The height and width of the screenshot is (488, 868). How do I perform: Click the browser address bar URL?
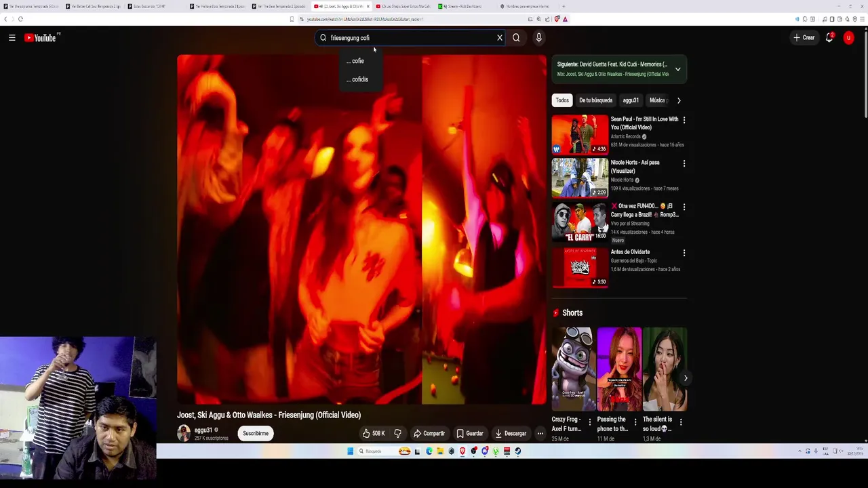tap(365, 19)
